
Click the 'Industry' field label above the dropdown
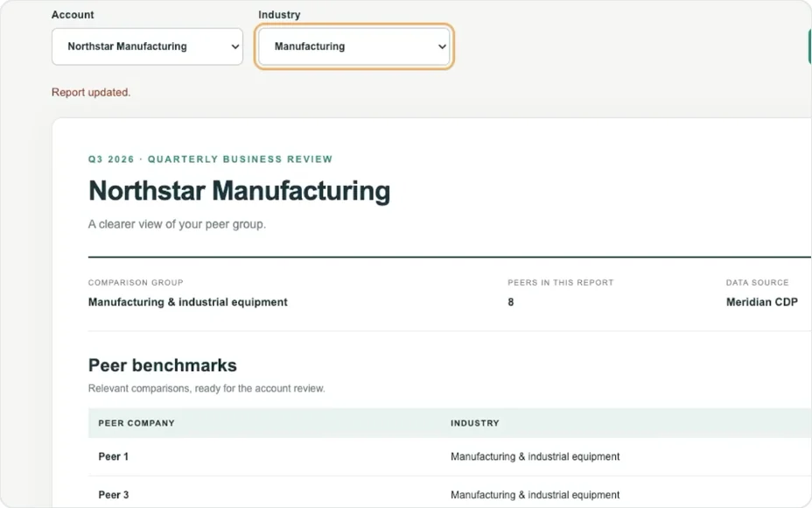(x=279, y=15)
